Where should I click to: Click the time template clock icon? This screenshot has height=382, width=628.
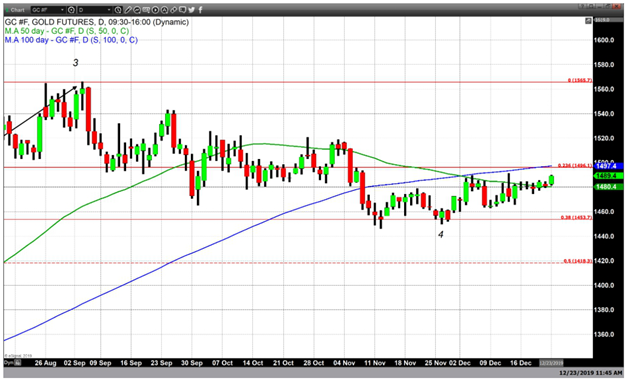point(118,10)
